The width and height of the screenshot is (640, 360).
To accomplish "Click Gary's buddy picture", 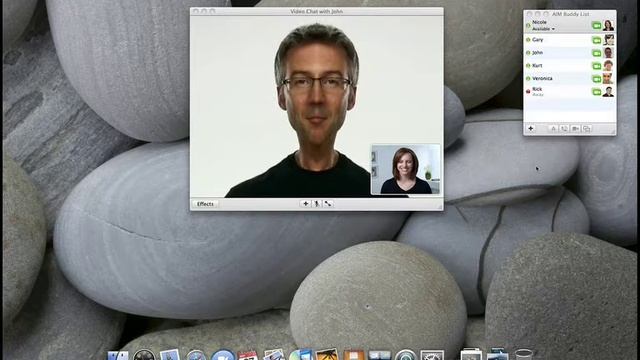I will [608, 40].
